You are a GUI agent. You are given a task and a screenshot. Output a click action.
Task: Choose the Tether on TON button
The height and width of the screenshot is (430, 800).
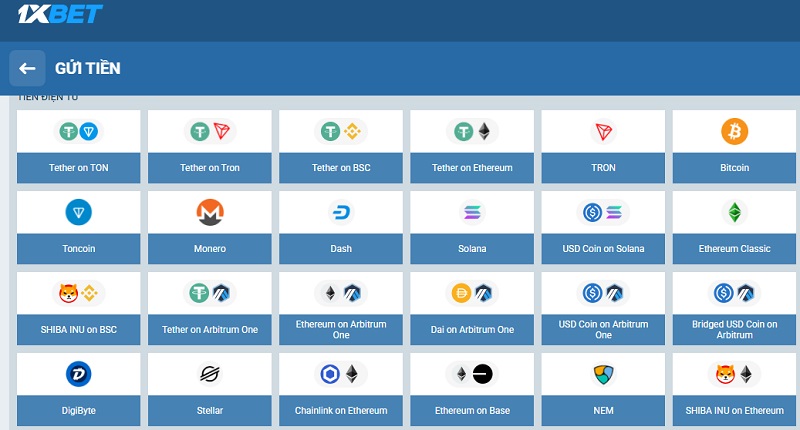coord(79,168)
